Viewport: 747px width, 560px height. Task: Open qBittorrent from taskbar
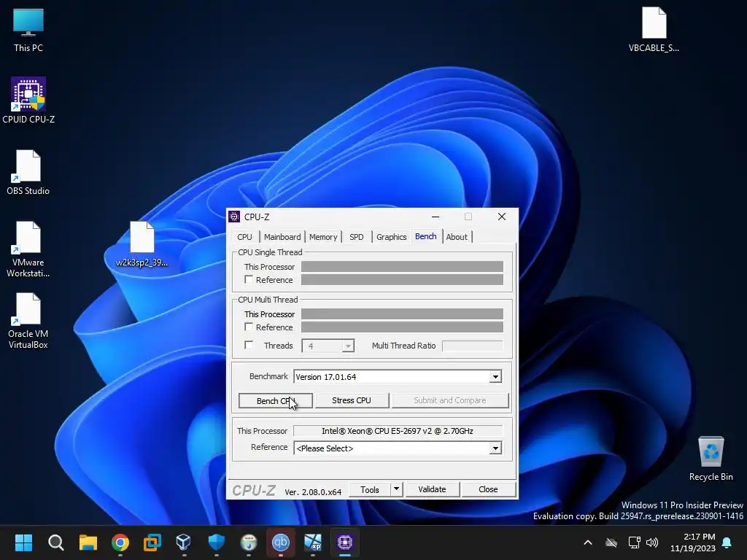281,542
